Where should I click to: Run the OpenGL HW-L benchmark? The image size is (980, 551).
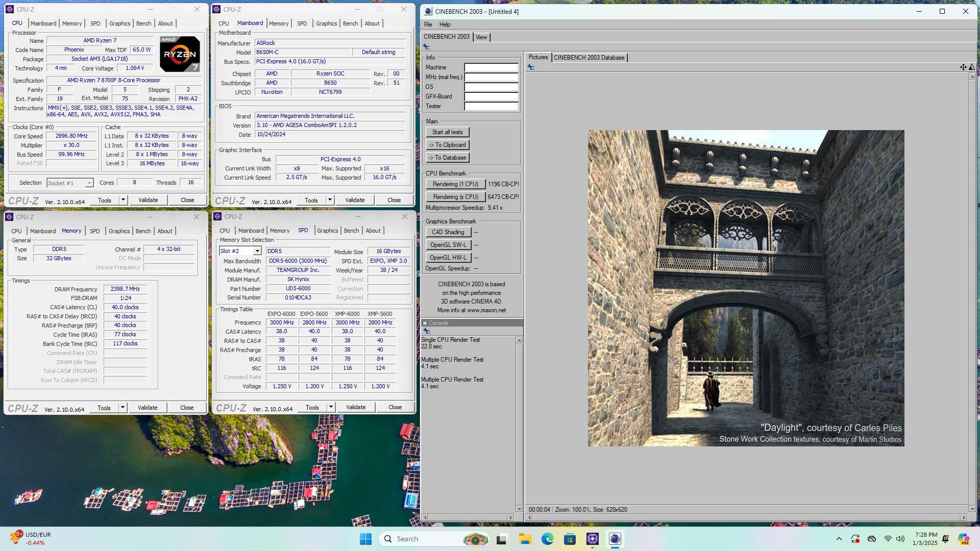coord(448,258)
